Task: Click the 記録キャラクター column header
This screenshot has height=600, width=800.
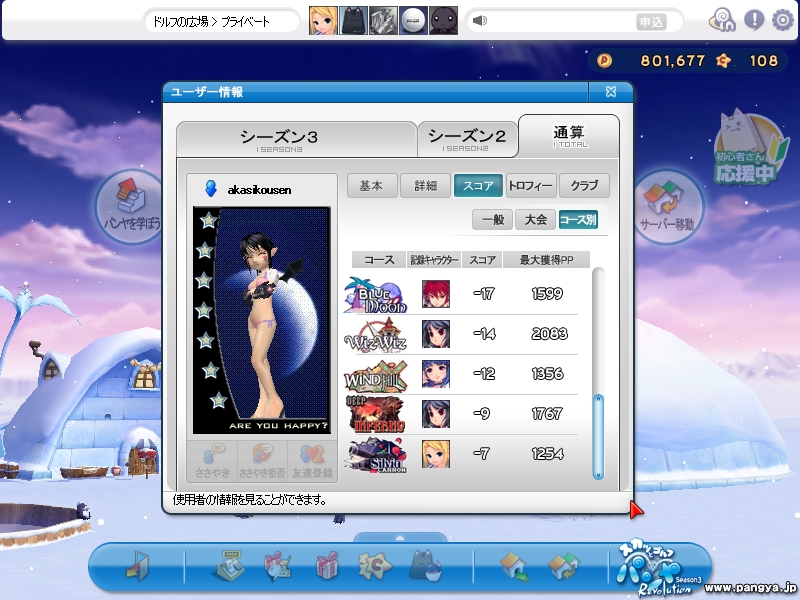Action: pos(434,260)
